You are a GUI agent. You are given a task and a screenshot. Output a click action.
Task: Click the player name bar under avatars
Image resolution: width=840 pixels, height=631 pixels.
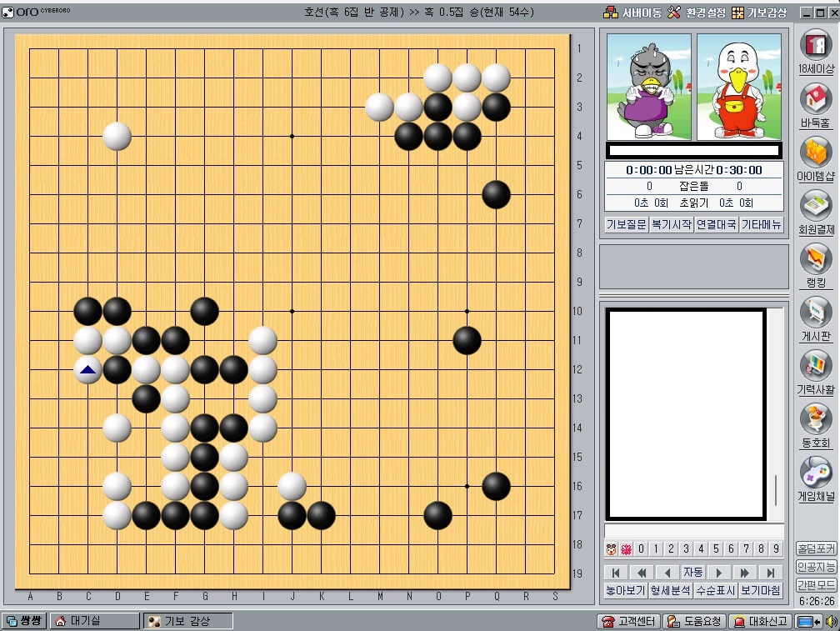[693, 151]
